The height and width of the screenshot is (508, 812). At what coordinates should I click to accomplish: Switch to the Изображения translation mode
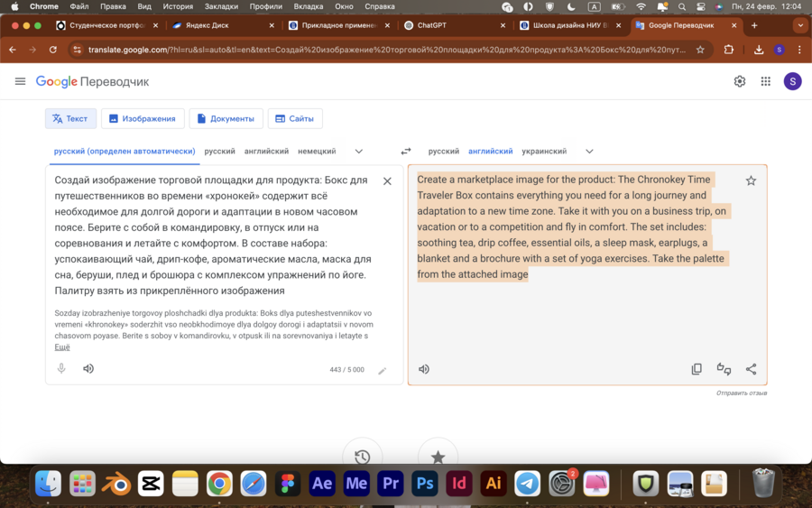coord(143,118)
